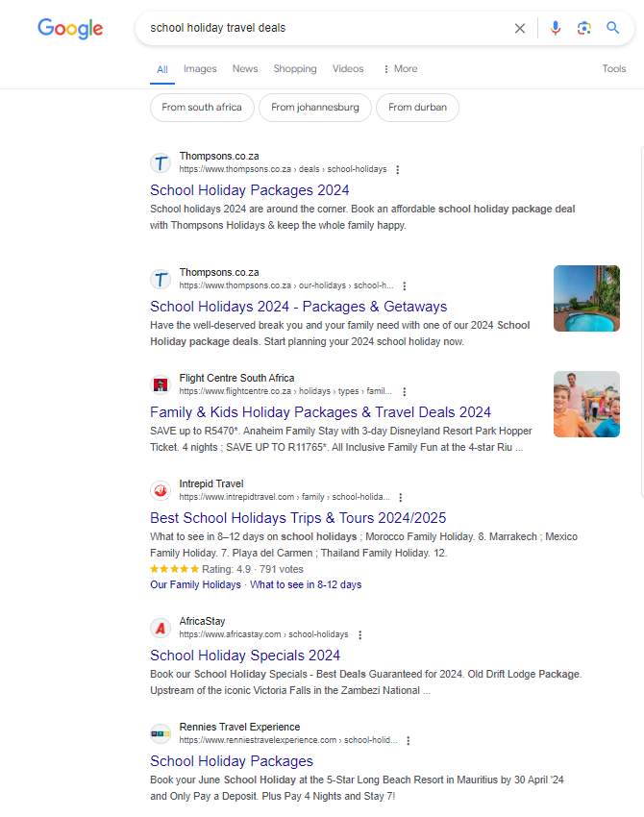Click the swimming pool thumbnail image
Screen dimensions: 644x817
pyautogui.click(x=586, y=299)
